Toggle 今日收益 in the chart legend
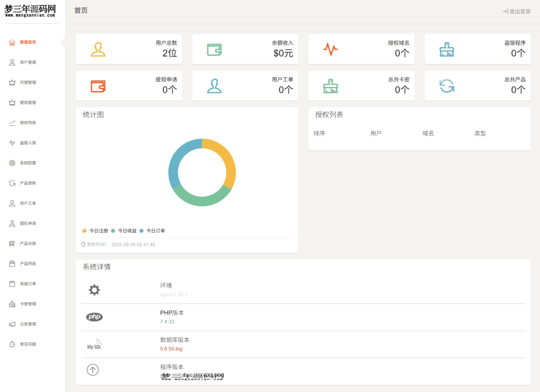Viewport: 540px width, 392px height. pos(126,231)
